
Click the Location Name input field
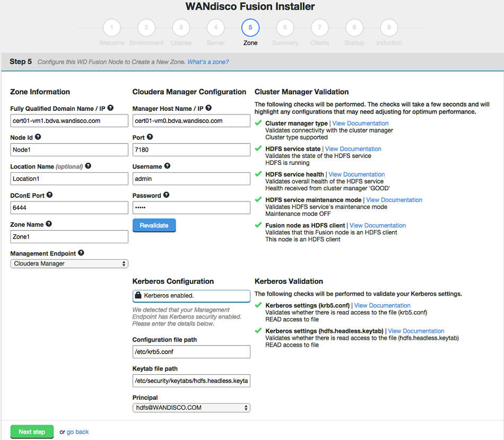pos(69,179)
